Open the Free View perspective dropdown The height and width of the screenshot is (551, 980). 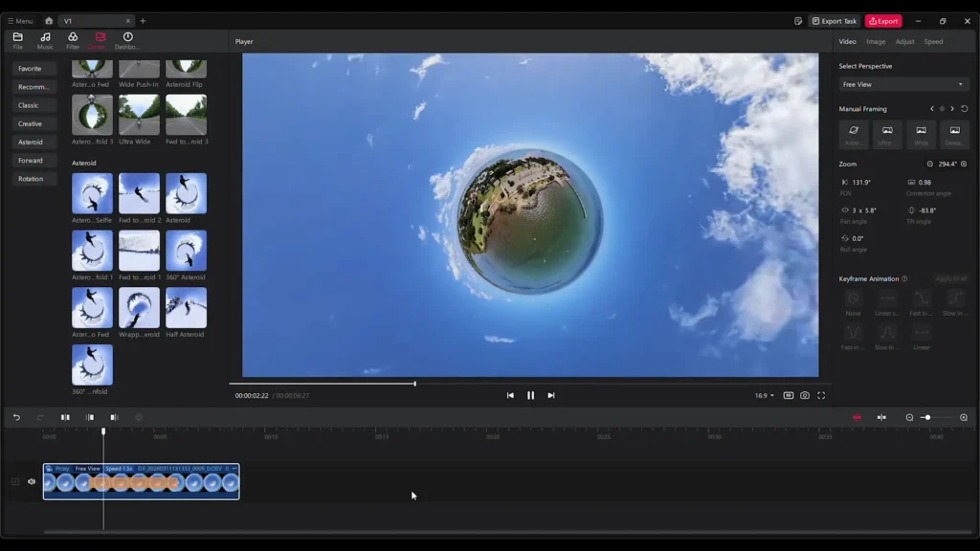[x=901, y=84]
